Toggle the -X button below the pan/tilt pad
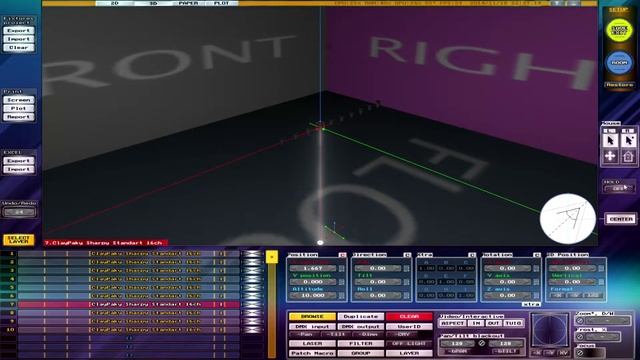This screenshot has height=360, width=640. [538, 353]
